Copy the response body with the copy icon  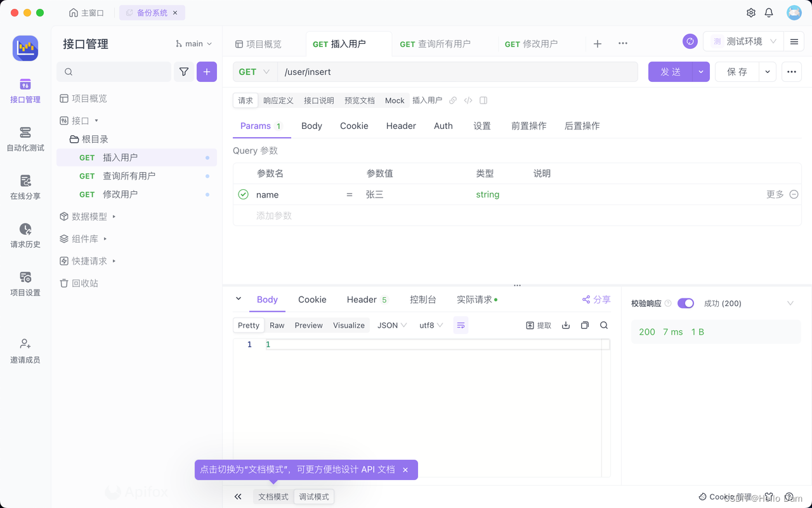coord(584,324)
